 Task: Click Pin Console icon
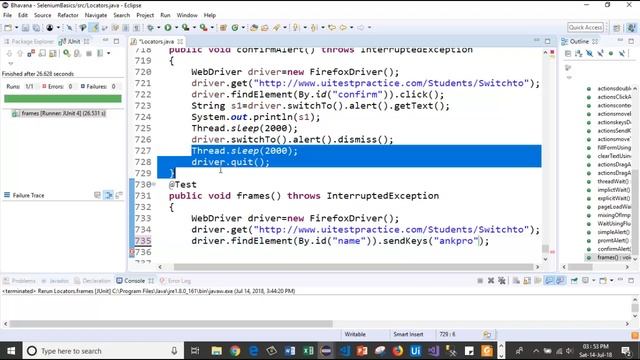pyautogui.click(x=574, y=281)
